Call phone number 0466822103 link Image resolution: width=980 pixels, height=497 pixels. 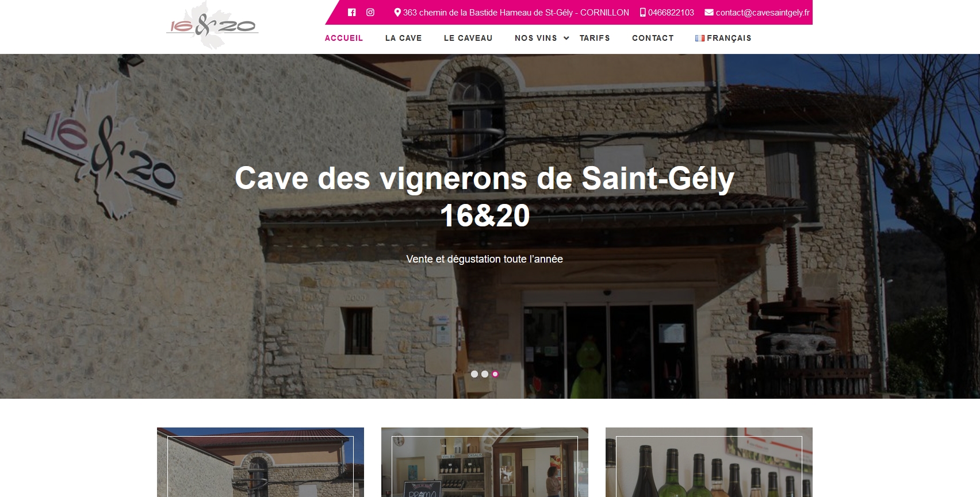pos(671,12)
